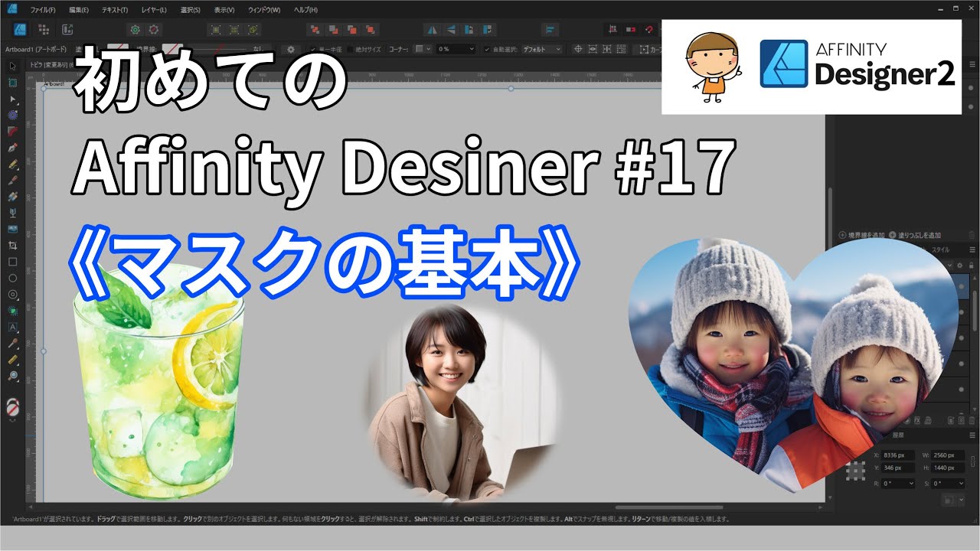980x551 pixels.
Task: Click 境界線を追加 add stroke button
Action: 861,235
